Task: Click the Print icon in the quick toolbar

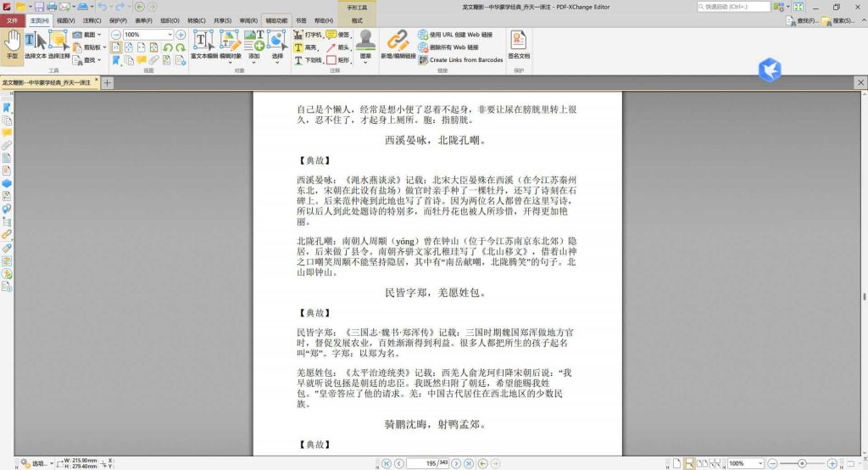Action: (x=52, y=7)
